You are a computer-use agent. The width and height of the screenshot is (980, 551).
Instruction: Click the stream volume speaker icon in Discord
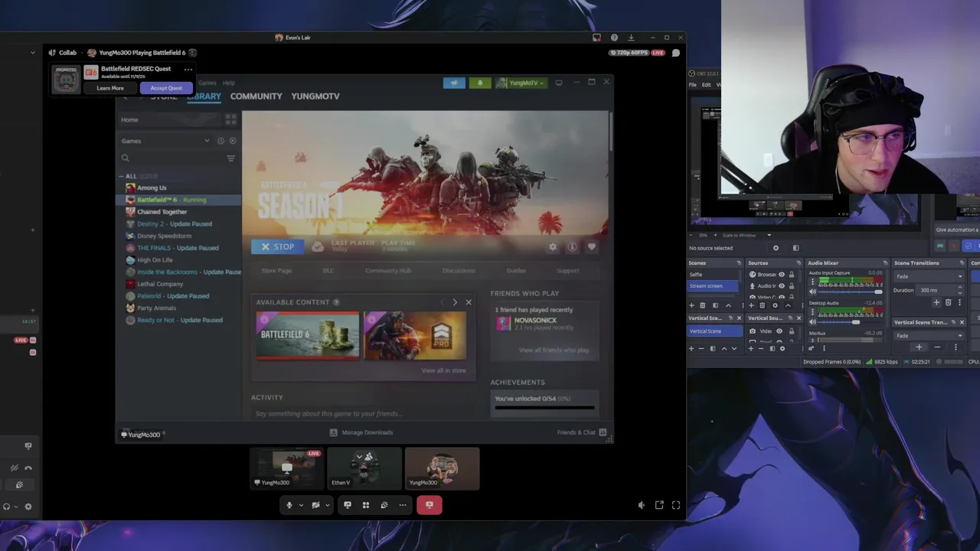(x=642, y=505)
